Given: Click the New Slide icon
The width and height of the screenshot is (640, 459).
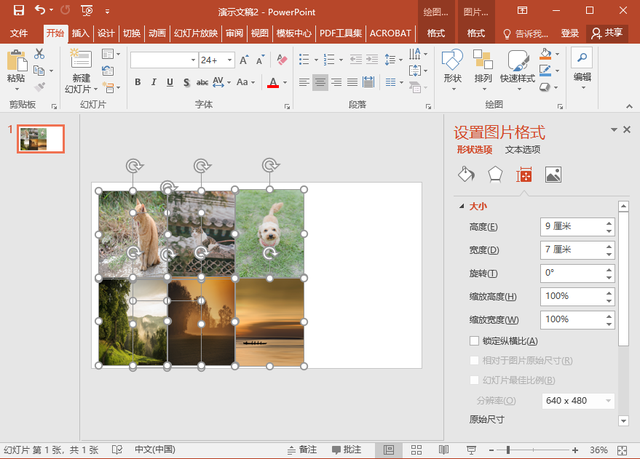Looking at the screenshot, I should pos(81,59).
